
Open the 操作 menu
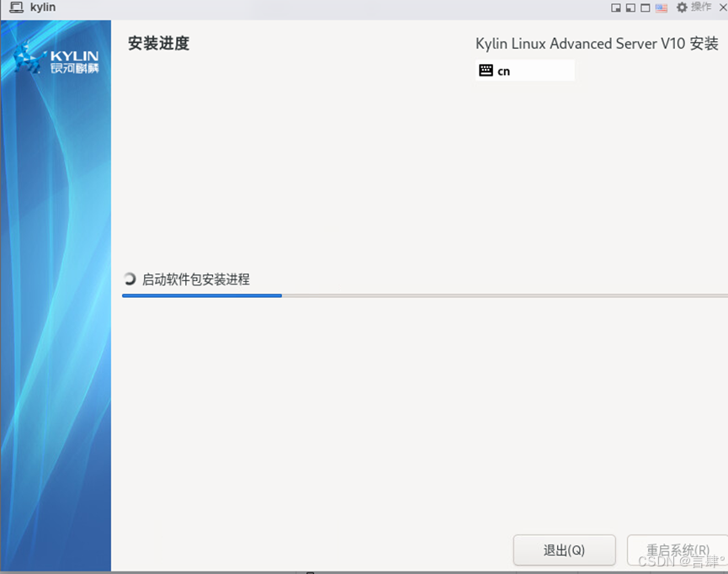click(699, 7)
